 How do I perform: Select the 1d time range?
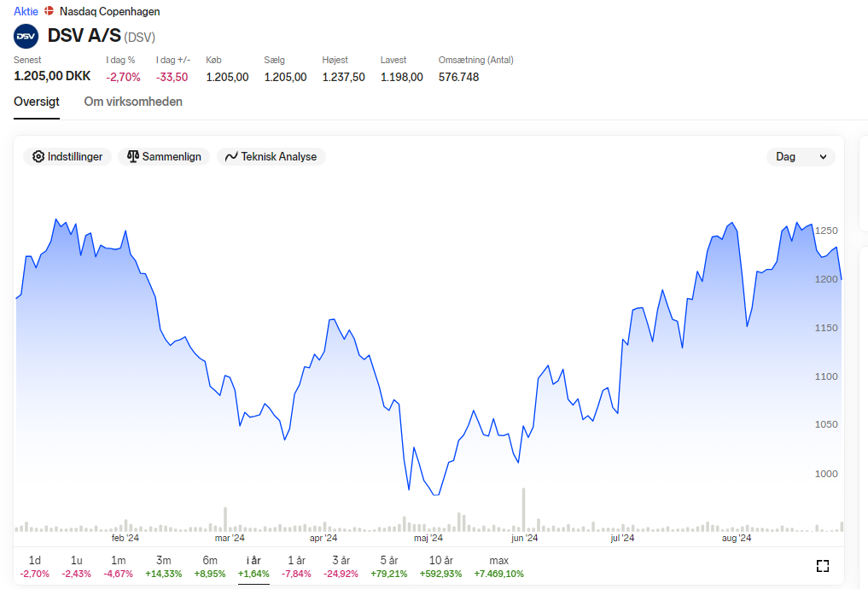[34, 566]
